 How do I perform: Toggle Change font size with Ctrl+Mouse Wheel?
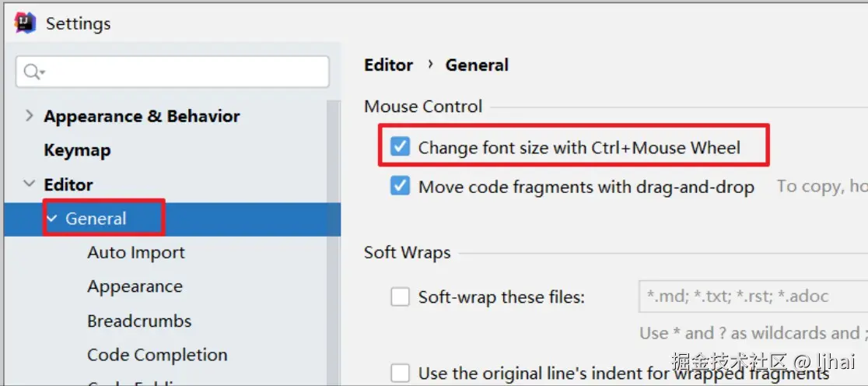click(400, 147)
